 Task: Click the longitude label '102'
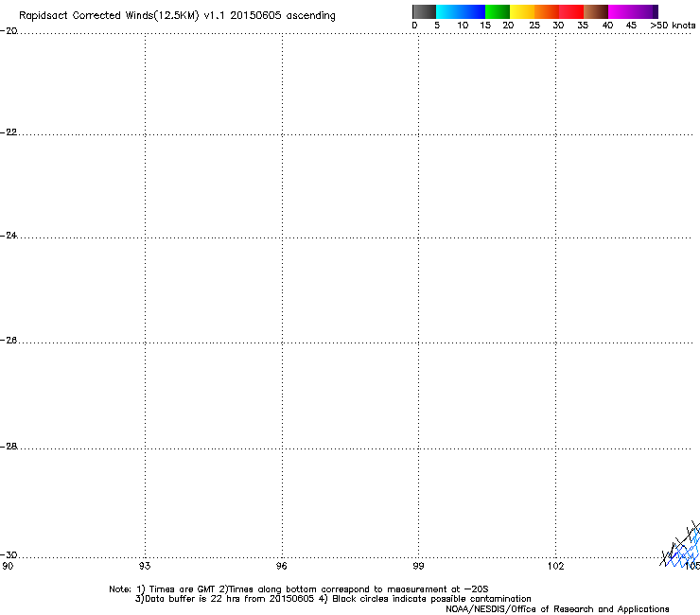point(555,567)
